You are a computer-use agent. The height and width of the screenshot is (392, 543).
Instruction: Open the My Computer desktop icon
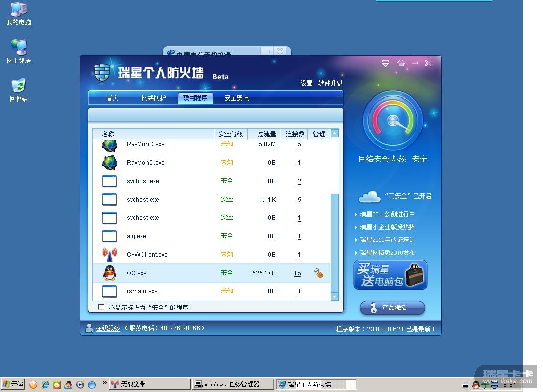pyautogui.click(x=18, y=14)
